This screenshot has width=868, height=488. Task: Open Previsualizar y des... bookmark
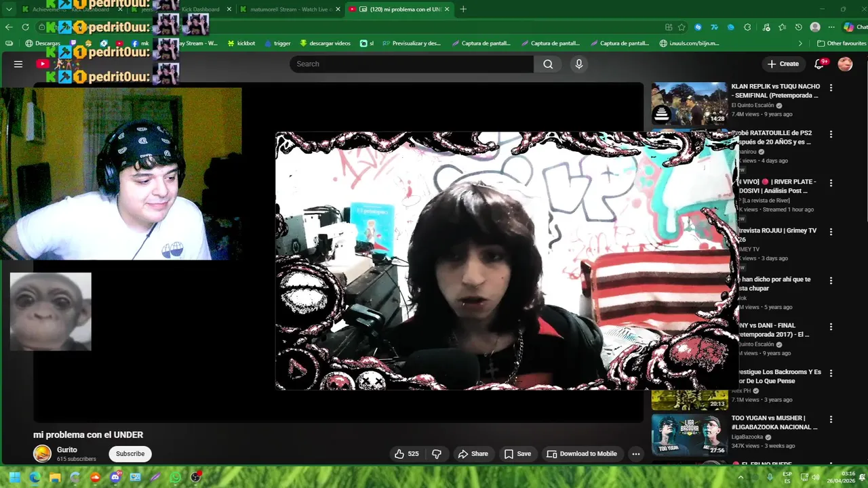point(412,43)
